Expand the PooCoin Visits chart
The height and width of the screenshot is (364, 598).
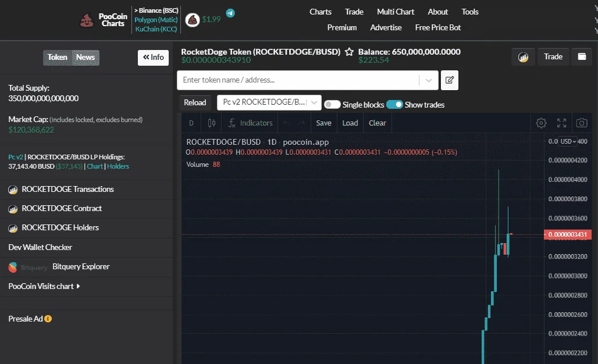tap(44, 286)
